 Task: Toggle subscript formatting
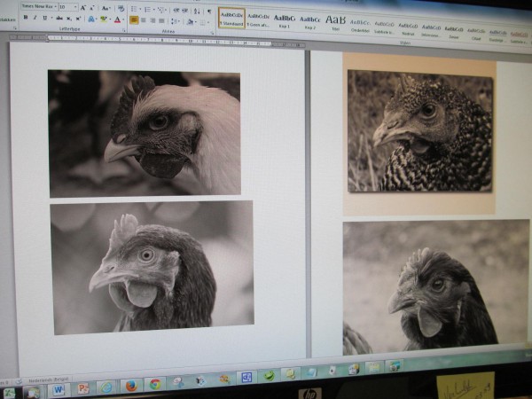[69, 19]
